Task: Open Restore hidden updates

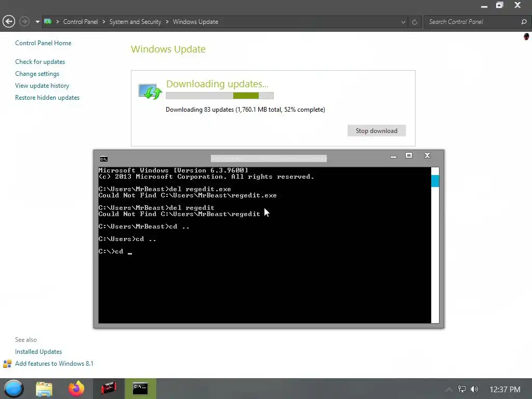Action: click(47, 97)
